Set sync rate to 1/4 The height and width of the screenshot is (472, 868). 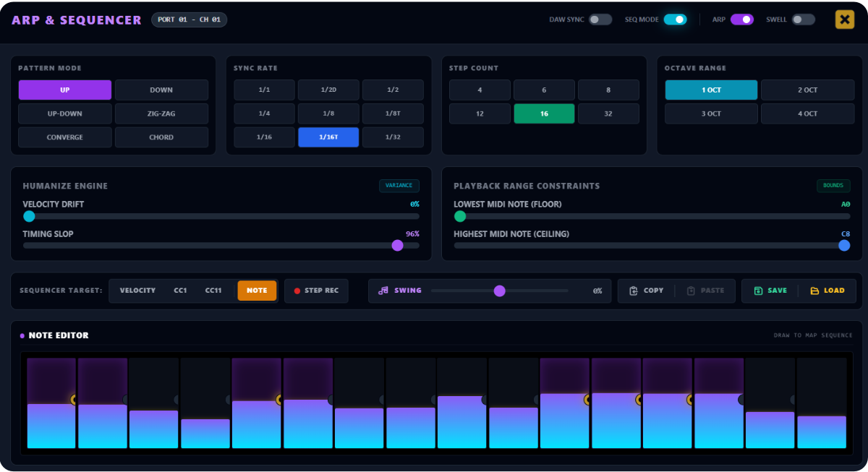(264, 113)
